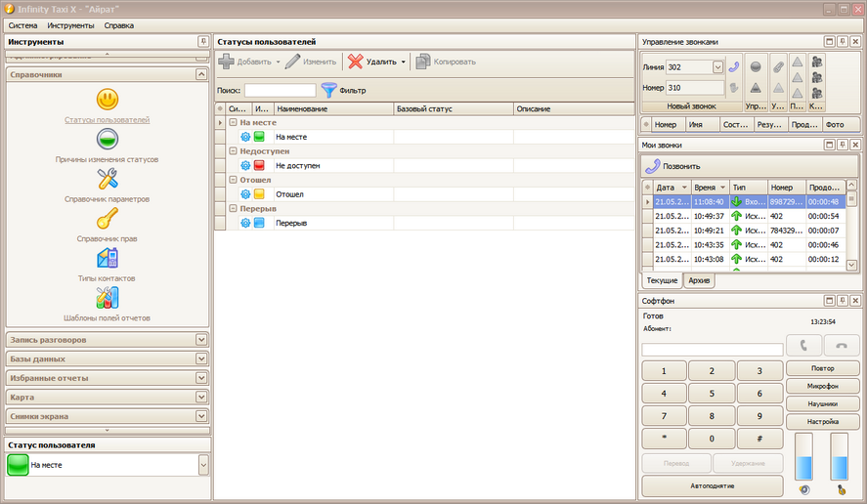Image resolution: width=867 pixels, height=504 pixels.
Task: Open the Система menu
Action: (x=22, y=25)
